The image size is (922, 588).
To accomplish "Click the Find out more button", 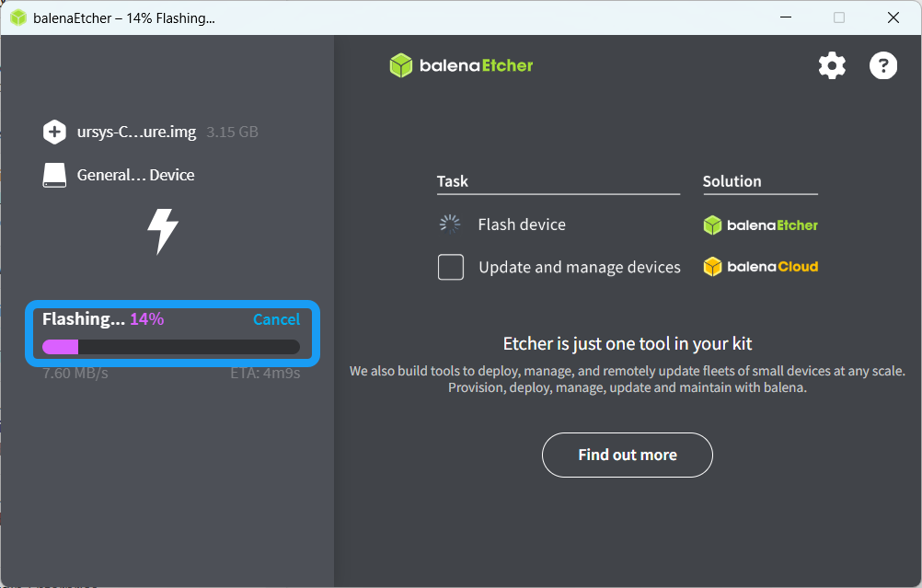I will point(627,455).
